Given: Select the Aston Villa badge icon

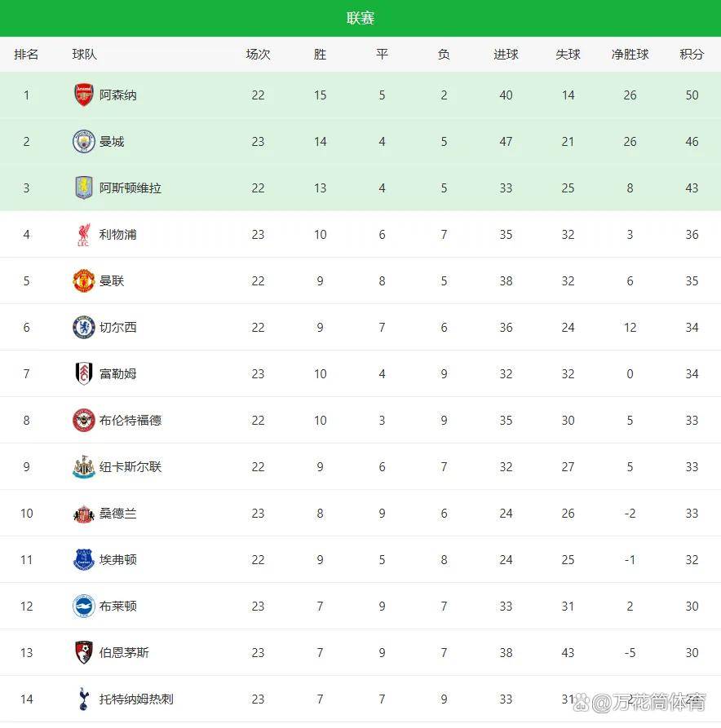Looking at the screenshot, I should [84, 188].
